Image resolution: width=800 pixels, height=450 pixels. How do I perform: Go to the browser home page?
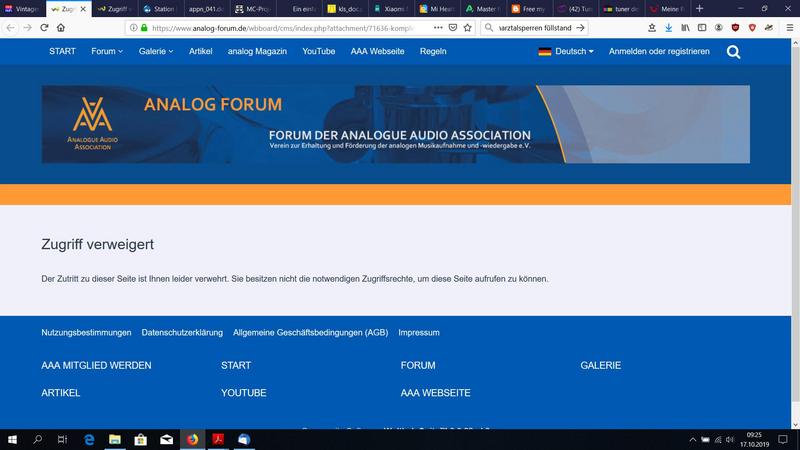(61, 28)
